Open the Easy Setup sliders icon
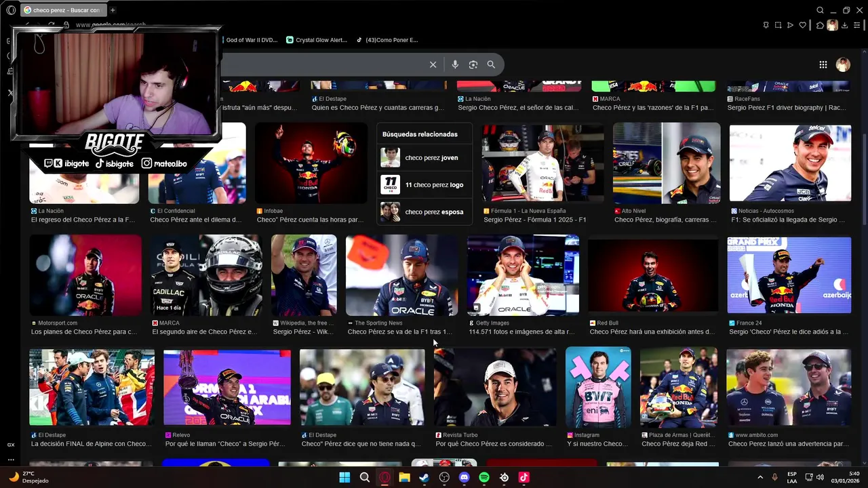 coord(857,25)
